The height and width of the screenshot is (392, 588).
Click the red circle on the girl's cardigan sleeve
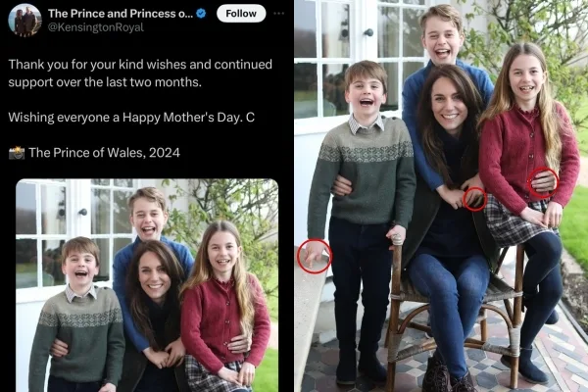tap(543, 181)
